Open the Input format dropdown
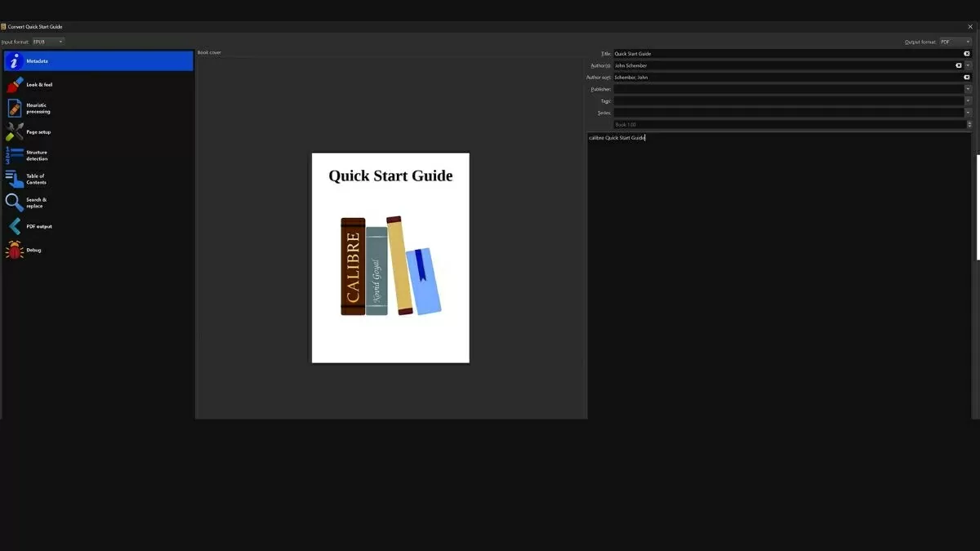This screenshot has height=551, width=980. pos(47,42)
